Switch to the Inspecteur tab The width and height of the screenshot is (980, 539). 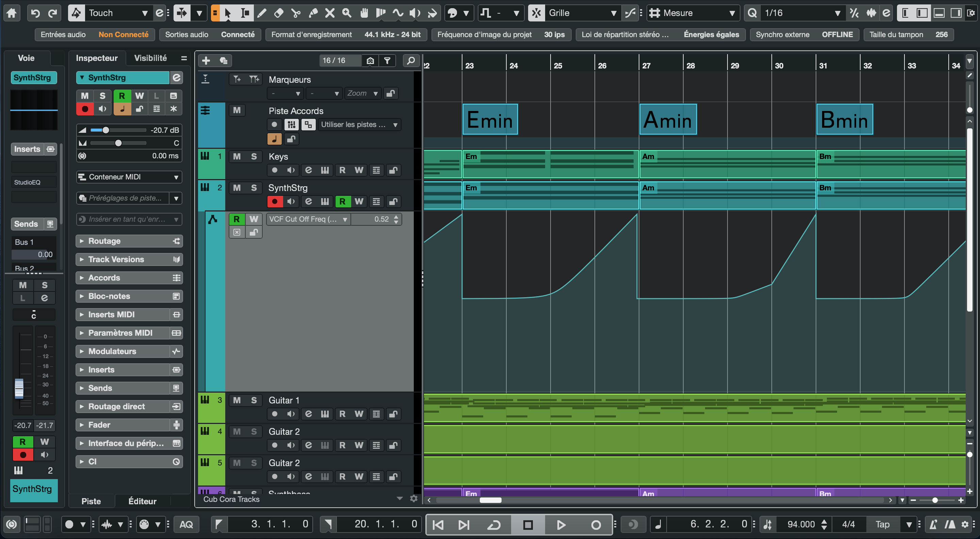tap(97, 58)
